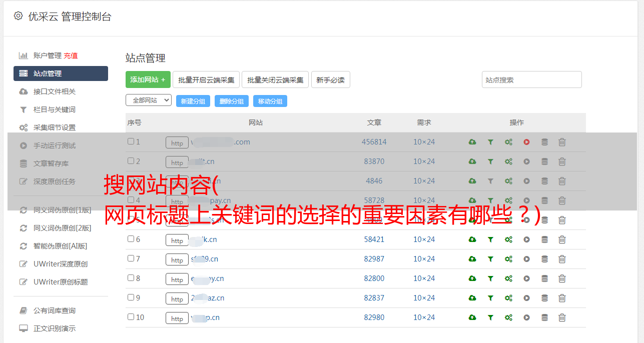Check the box for site row 10

[131, 317]
